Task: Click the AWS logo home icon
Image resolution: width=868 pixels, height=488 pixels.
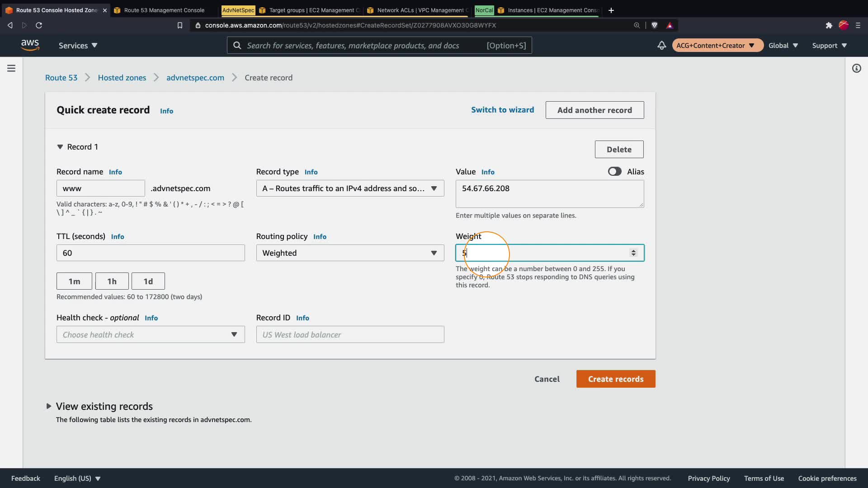Action: (x=30, y=45)
